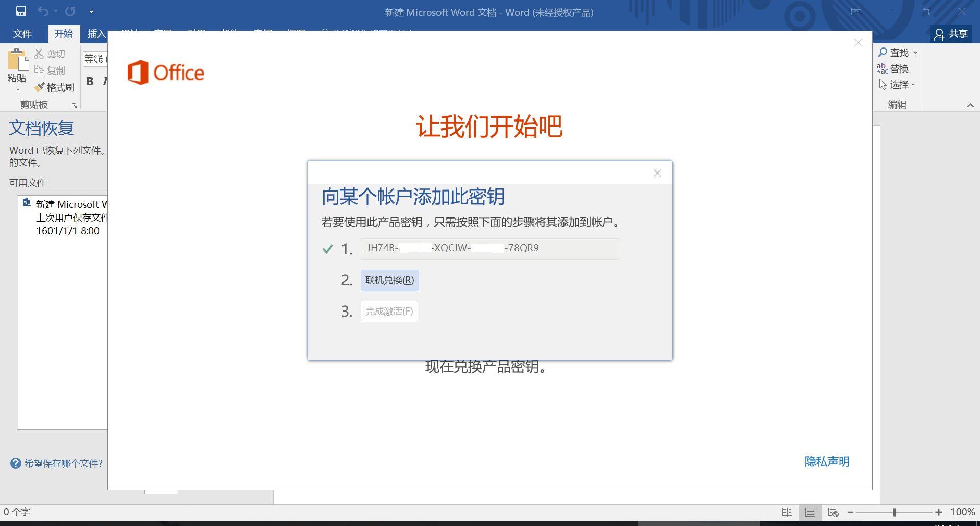Viewport: 980px width, 526px height.
Task: Open the Ribbon Display Options button
Action: click(856, 12)
